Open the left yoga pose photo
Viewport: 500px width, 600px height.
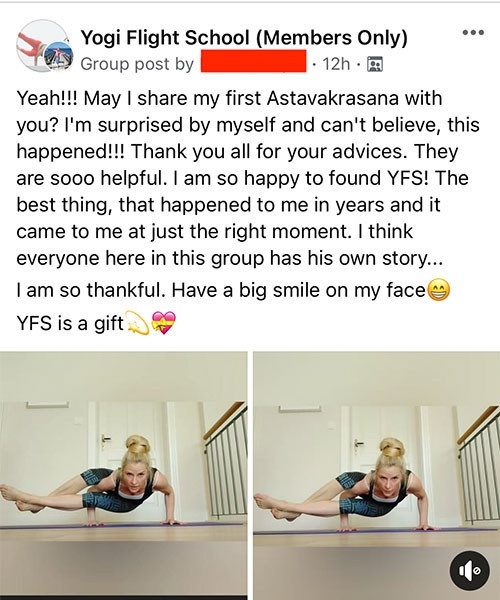pyautogui.click(x=124, y=474)
